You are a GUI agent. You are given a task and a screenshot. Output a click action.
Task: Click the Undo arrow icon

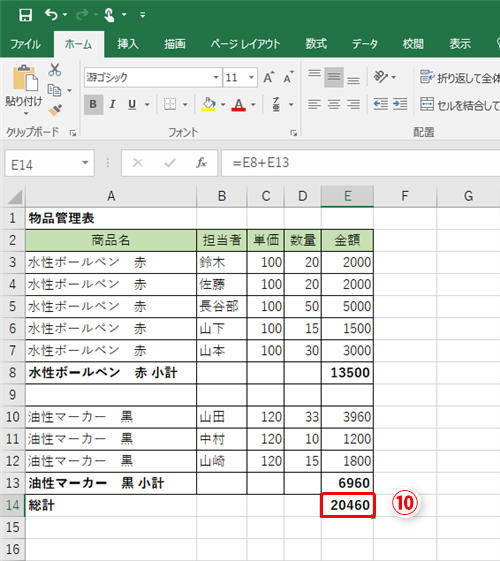coord(52,15)
